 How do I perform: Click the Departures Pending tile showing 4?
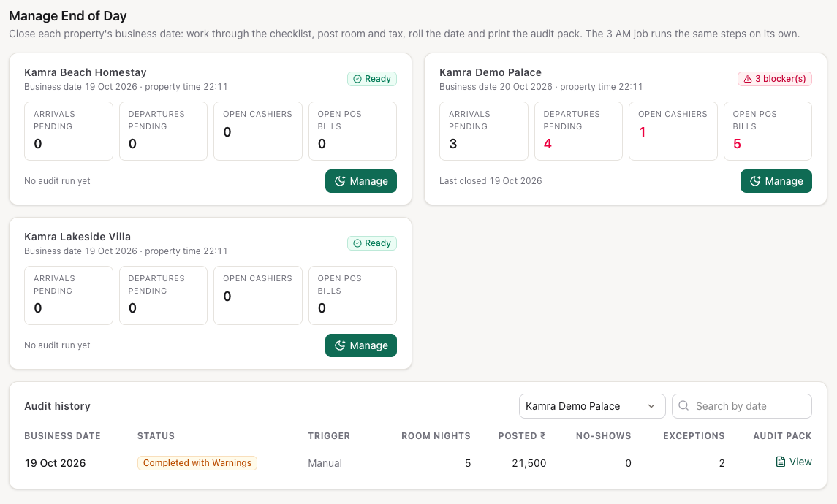(578, 131)
